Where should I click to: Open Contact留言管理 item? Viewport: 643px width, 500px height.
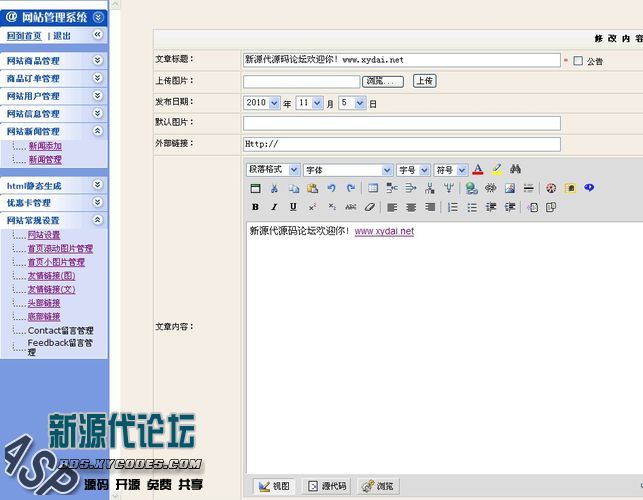(x=61, y=331)
